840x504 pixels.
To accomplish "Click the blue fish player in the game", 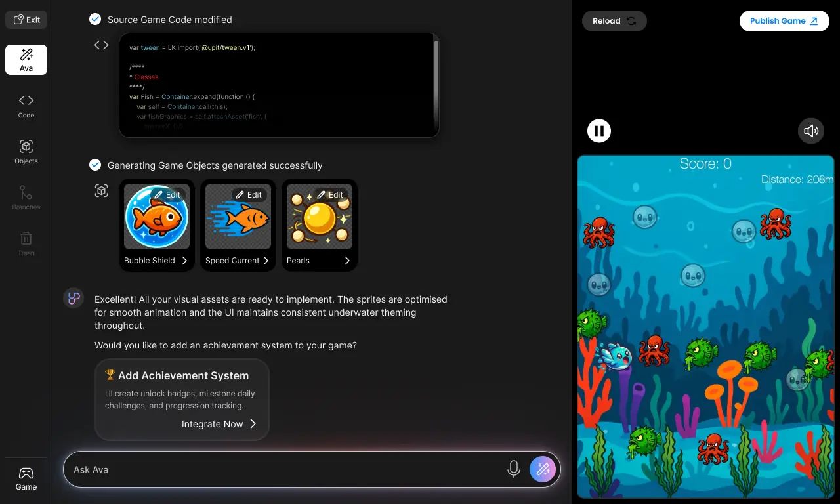I will 616,356.
